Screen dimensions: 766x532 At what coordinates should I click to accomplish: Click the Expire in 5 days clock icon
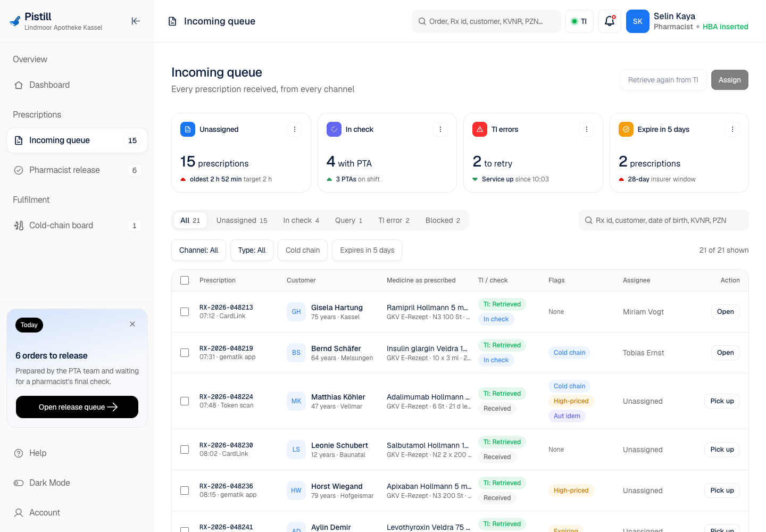(626, 129)
